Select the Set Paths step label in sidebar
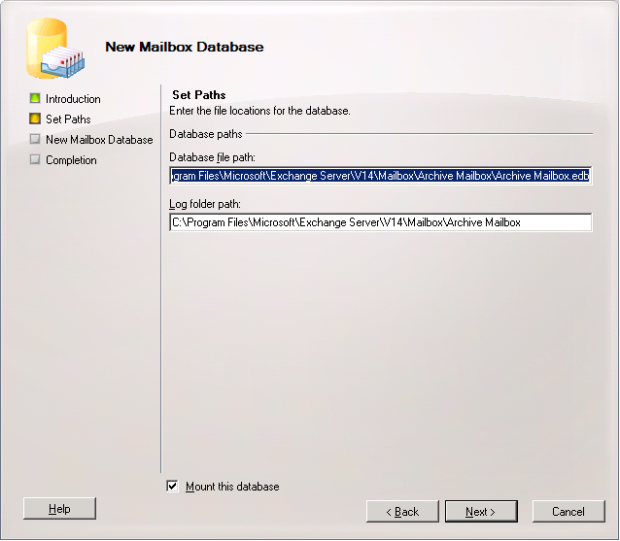 point(68,119)
